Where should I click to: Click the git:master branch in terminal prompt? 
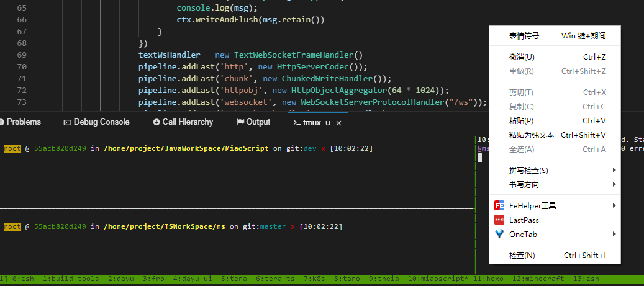[263, 226]
